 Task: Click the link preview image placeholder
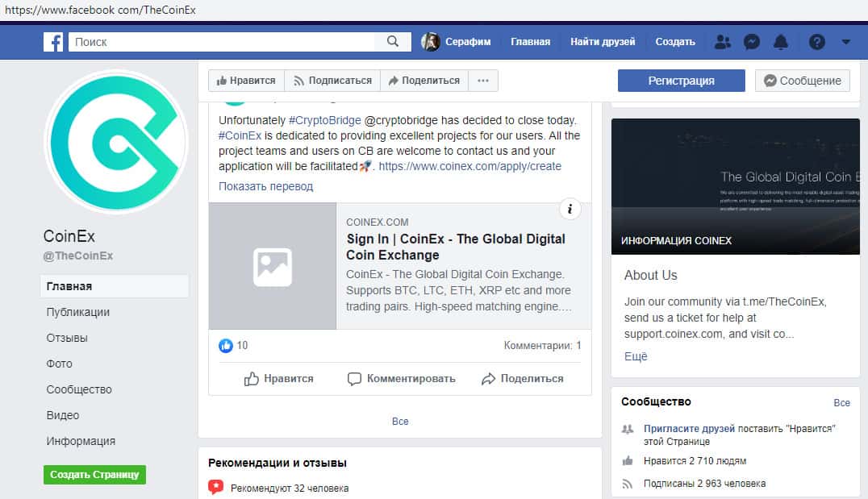click(x=273, y=266)
